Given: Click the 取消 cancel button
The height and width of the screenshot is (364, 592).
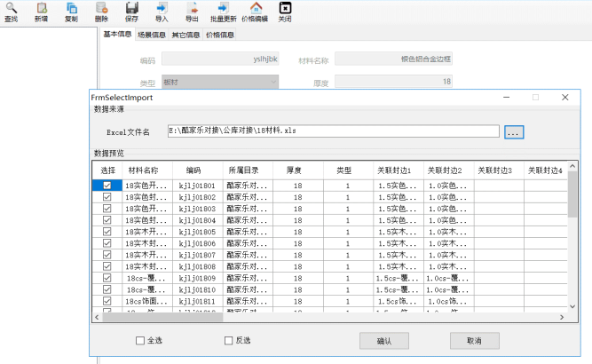Looking at the screenshot, I should point(475,341).
